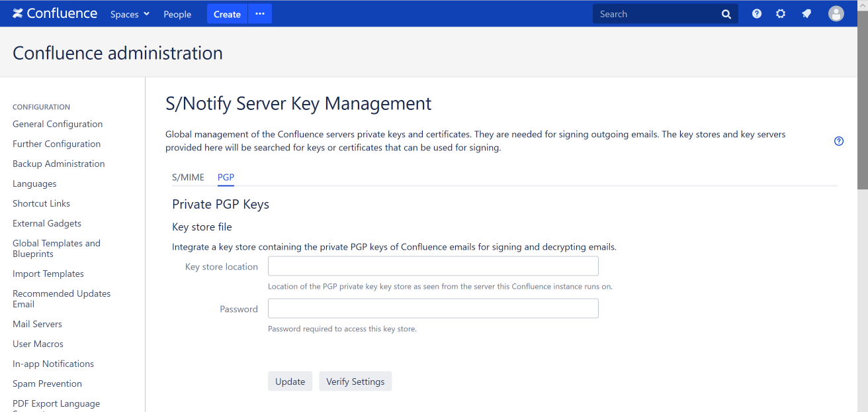
Task: Switch to the S/MIME tab
Action: [x=188, y=178]
